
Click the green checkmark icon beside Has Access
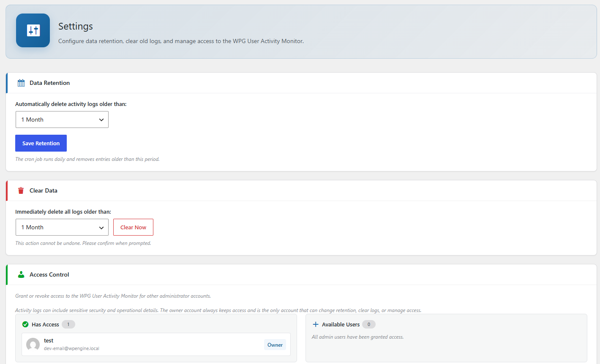(x=25, y=324)
